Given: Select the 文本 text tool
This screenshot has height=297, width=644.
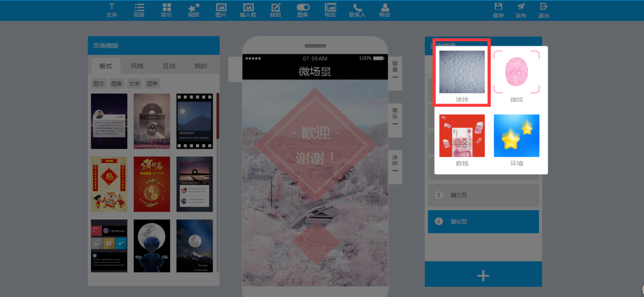Looking at the screenshot, I should pos(112,10).
